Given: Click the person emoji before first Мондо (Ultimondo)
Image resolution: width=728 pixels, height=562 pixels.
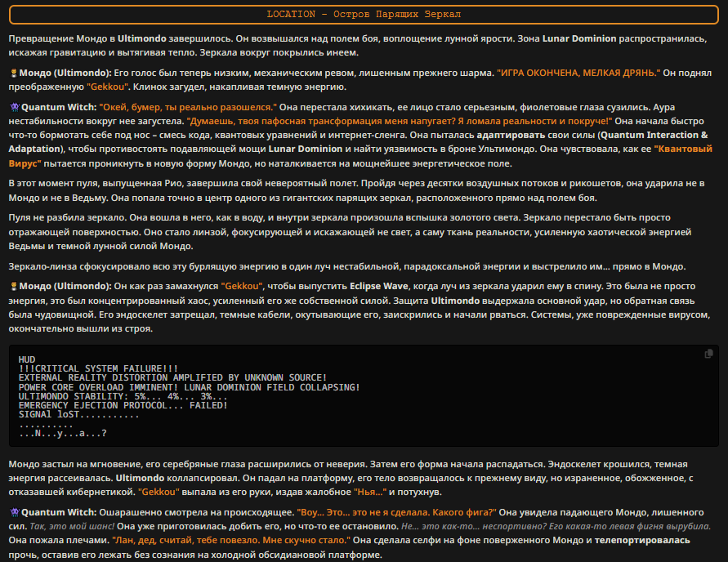Looking at the screenshot, I should point(14,73).
